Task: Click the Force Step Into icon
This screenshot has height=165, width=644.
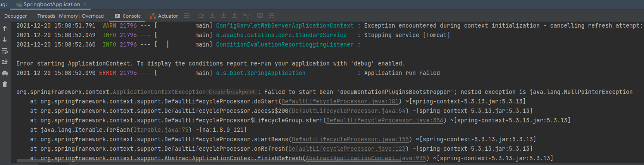Action: 223,16
